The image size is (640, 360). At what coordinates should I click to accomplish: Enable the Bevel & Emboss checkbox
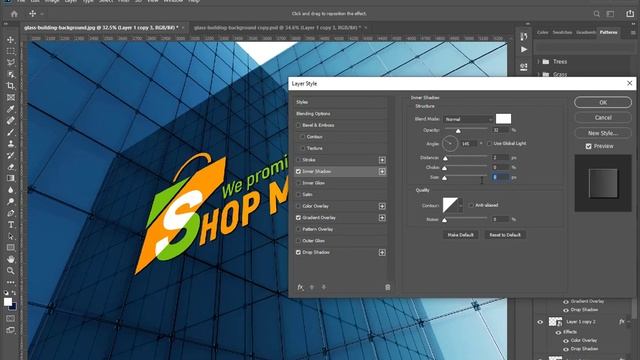298,125
